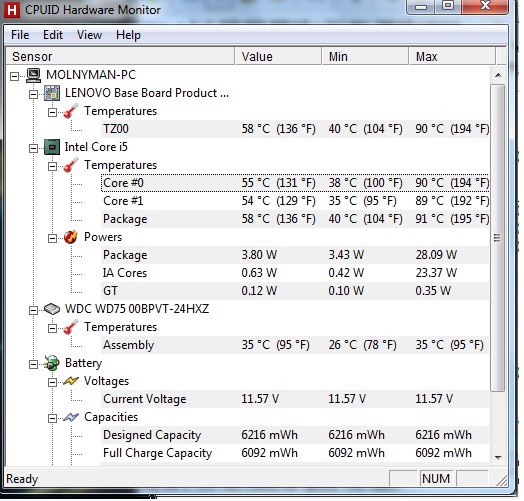524x501 pixels.
Task: Collapse the Powers section under Intel Core i5
Action: [x=52, y=238]
